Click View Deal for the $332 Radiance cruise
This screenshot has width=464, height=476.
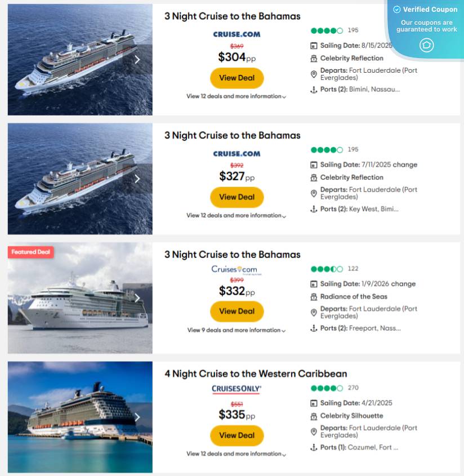237,311
